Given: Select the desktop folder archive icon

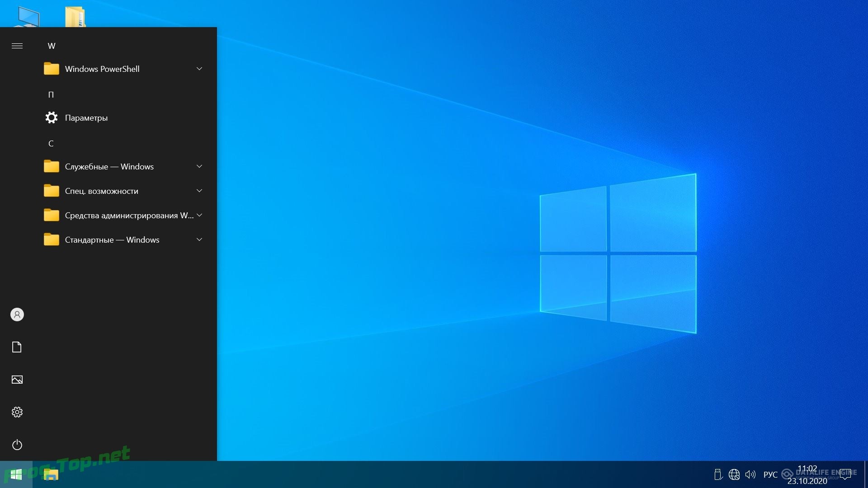Looking at the screenshot, I should tap(75, 17).
